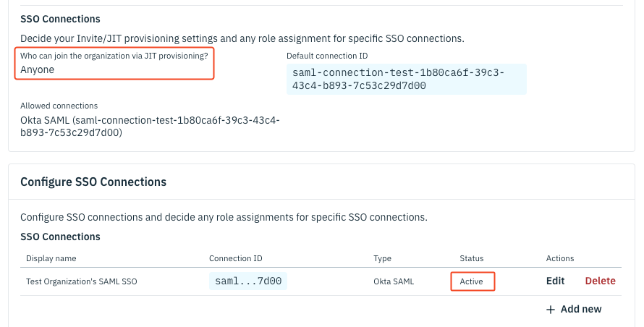
Task: Click the Actions column header
Action: click(x=559, y=258)
